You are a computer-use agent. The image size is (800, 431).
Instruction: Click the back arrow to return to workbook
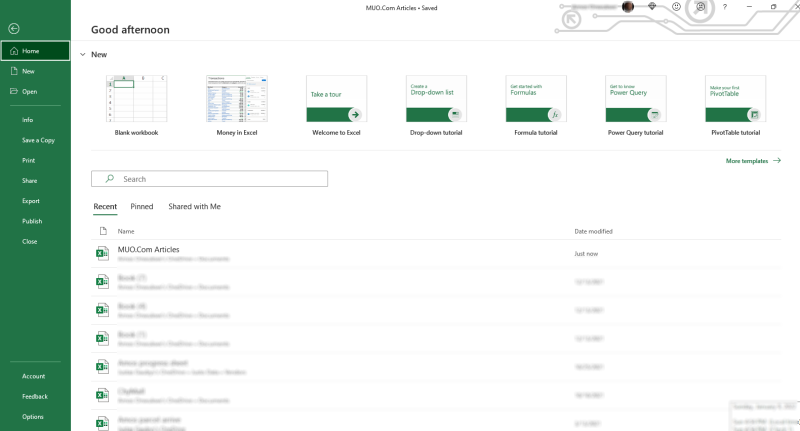tap(14, 29)
